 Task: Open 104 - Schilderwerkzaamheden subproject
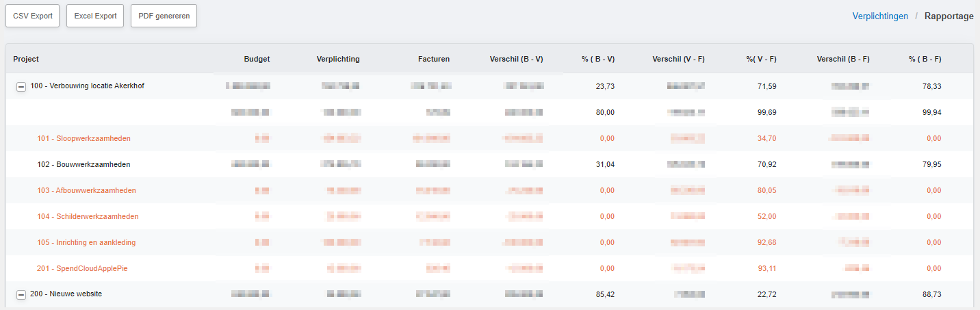(88, 216)
